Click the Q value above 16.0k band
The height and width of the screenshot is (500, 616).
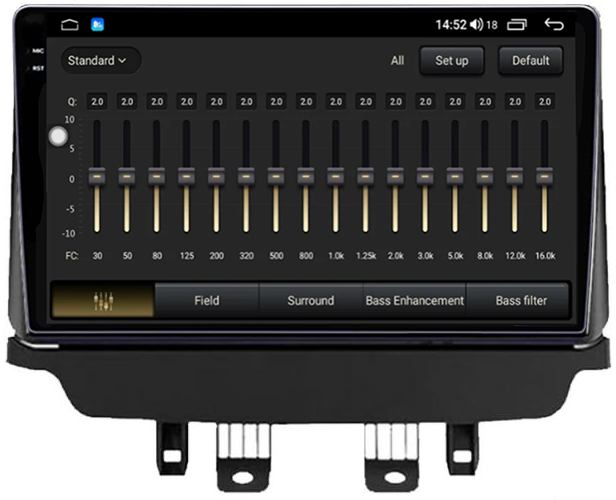point(544,101)
